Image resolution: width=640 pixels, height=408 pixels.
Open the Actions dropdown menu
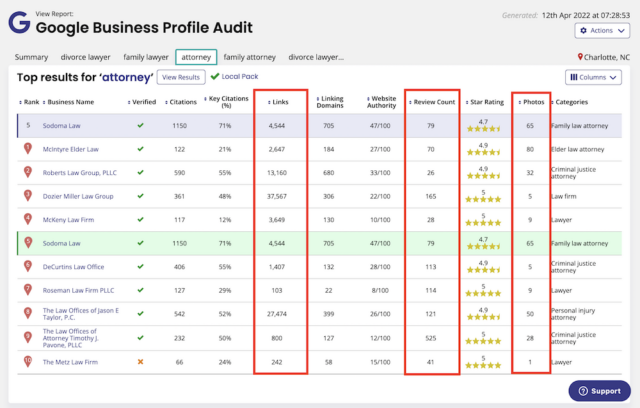(601, 31)
